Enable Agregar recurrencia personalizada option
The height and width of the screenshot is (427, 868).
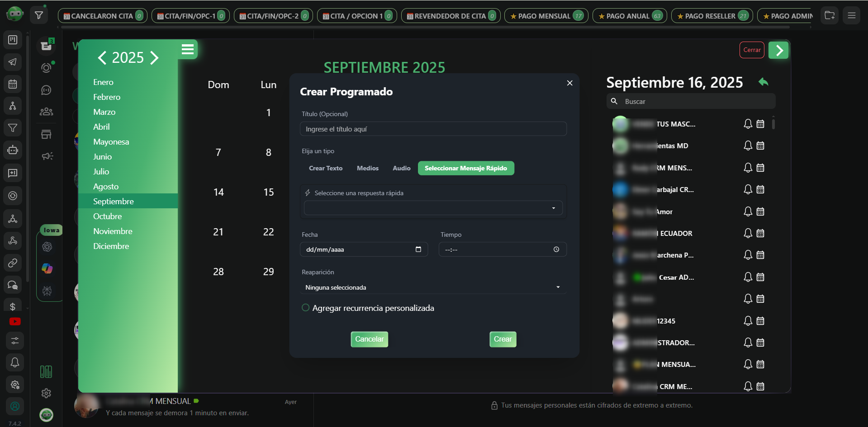pos(306,308)
